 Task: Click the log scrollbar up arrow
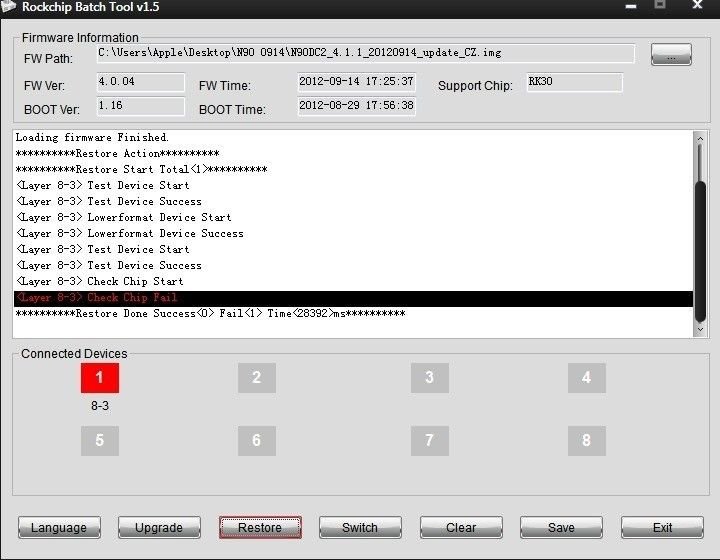point(700,138)
